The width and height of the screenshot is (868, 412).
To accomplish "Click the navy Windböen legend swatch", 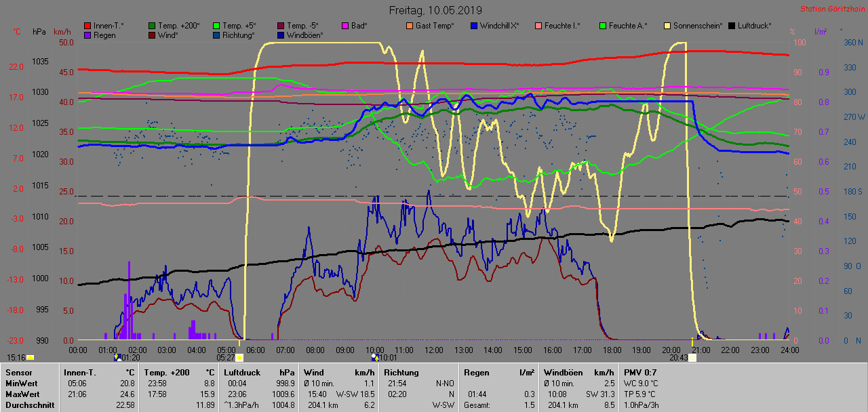I will coord(281,35).
